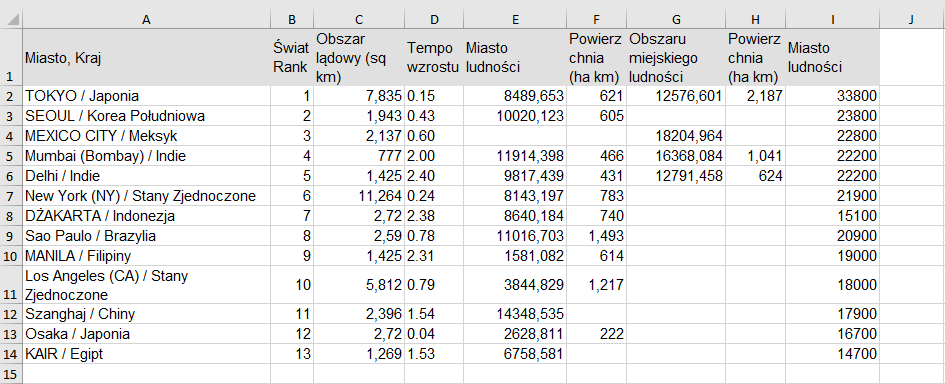Click rank value 13 in column B

(x=292, y=354)
